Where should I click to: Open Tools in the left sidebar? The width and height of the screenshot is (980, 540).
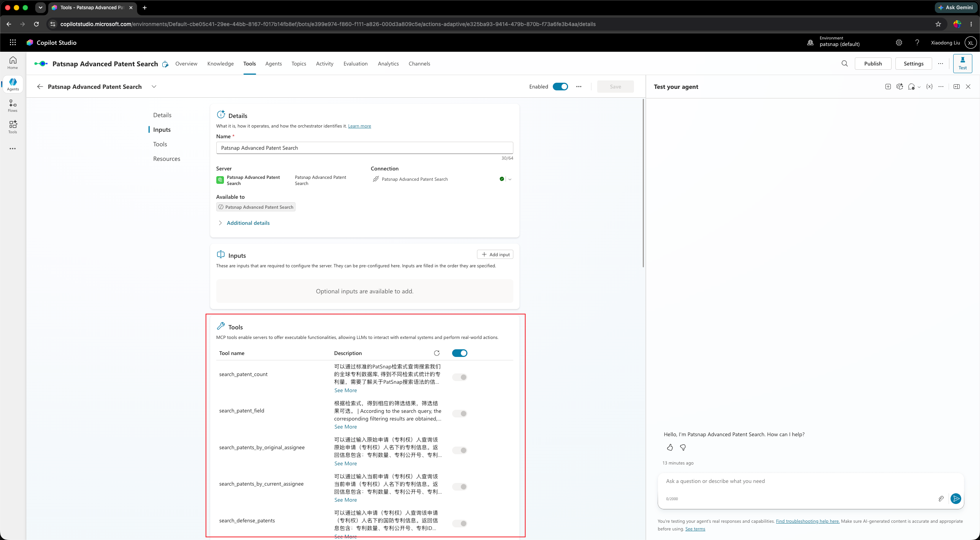[x=13, y=127]
